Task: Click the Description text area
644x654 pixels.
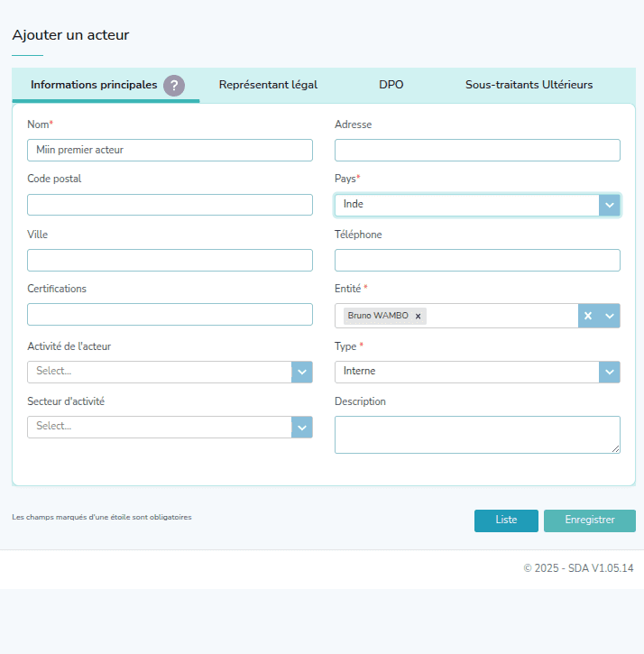Action: [x=477, y=434]
